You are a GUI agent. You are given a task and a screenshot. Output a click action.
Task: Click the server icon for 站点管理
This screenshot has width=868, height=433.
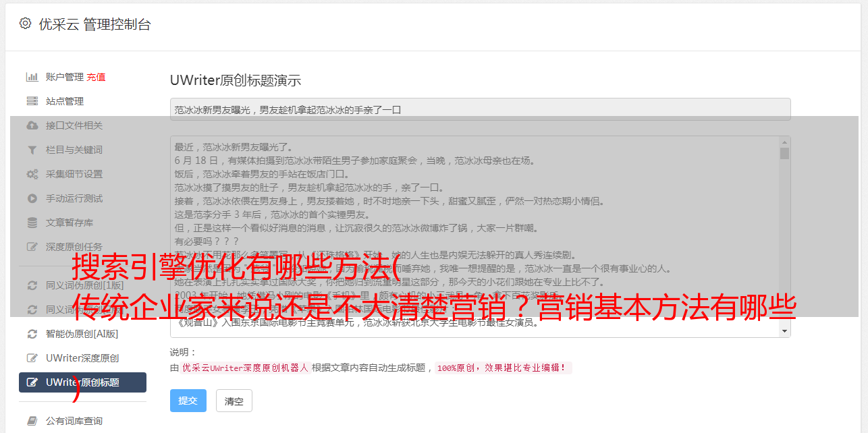(x=32, y=101)
